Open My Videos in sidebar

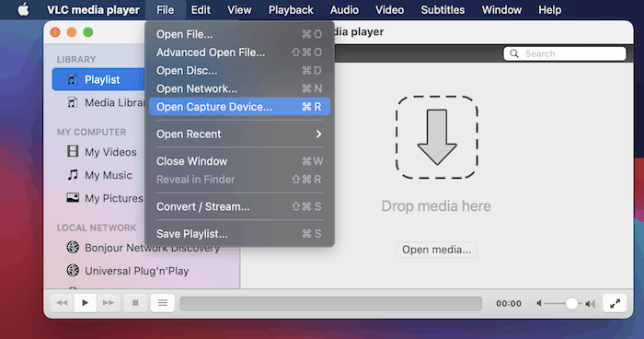click(x=110, y=152)
